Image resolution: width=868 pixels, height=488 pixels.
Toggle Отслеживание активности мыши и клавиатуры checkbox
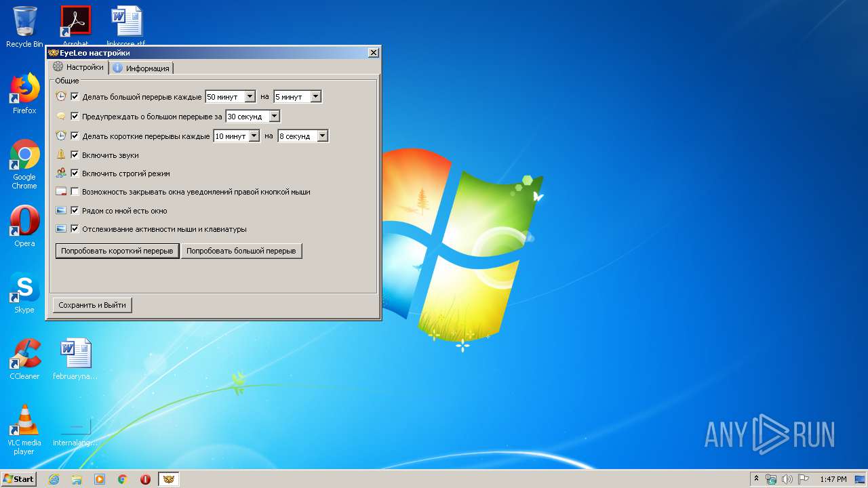coord(75,229)
